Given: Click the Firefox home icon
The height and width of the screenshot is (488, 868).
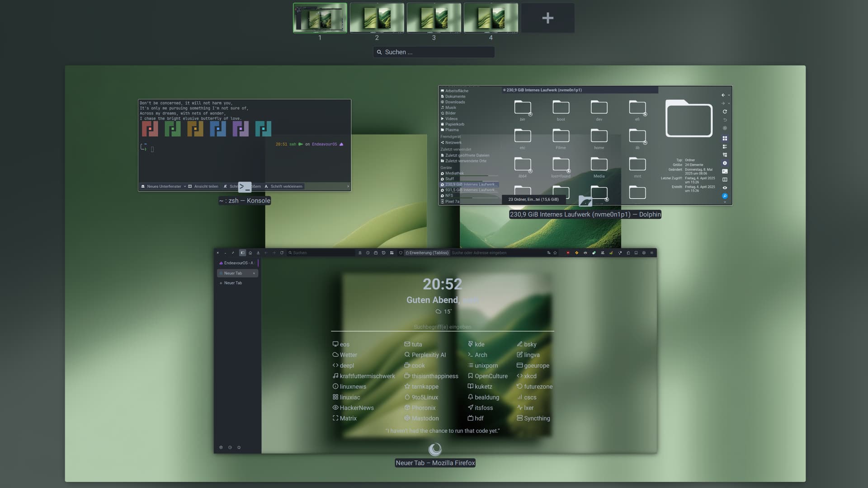Looking at the screenshot, I should [250, 253].
